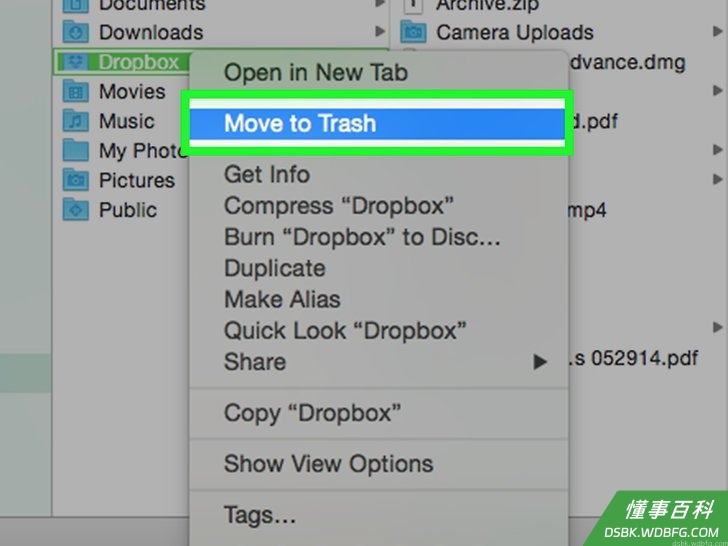Choose Copy "Dropbox" menu entry

coord(378,413)
